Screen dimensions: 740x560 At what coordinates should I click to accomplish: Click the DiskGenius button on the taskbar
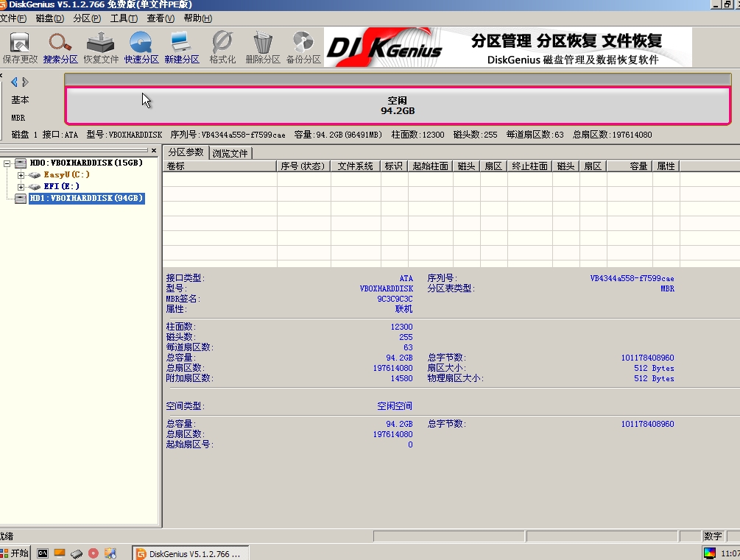click(x=190, y=552)
